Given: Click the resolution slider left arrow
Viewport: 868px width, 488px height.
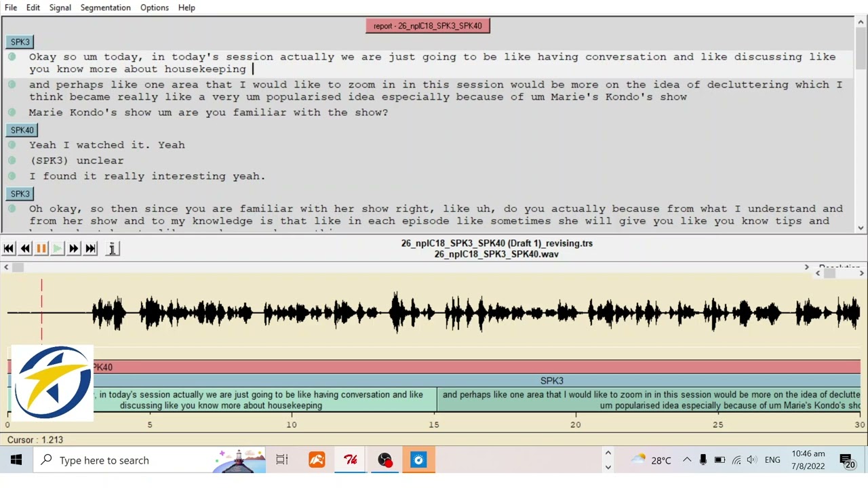Looking at the screenshot, I should click(x=818, y=273).
